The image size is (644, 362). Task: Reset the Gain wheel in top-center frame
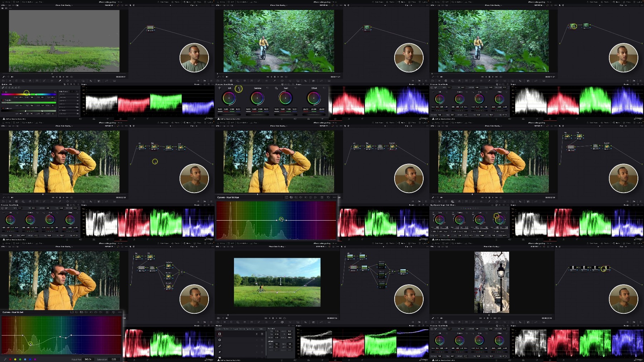pos(296,88)
